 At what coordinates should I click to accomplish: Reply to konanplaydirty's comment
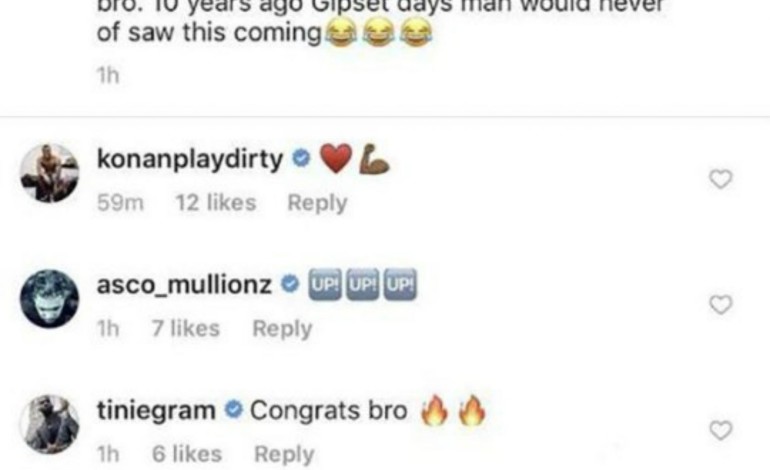[x=317, y=203]
